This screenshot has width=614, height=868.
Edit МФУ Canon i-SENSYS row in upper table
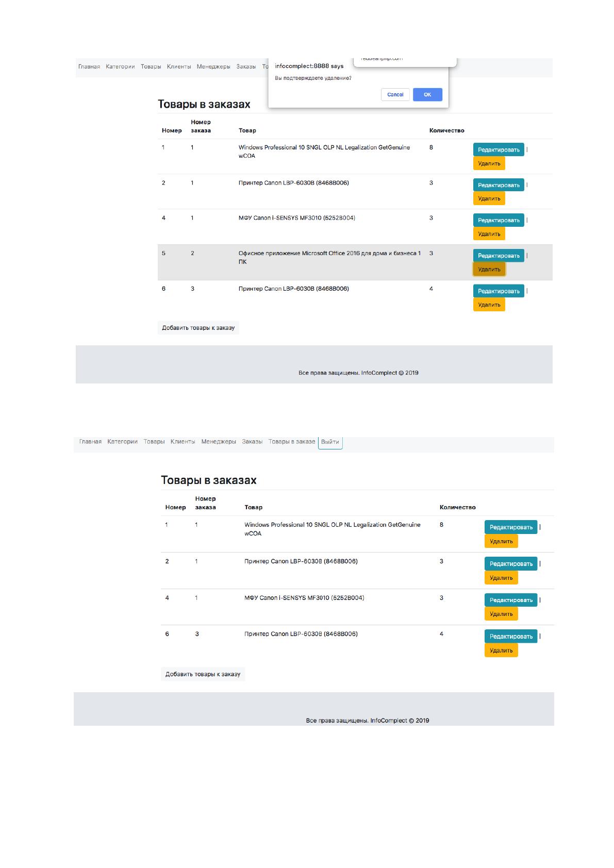[x=499, y=220]
